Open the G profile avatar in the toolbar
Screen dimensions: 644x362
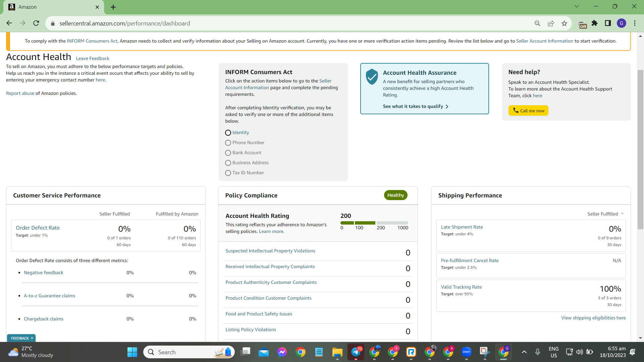point(622,23)
